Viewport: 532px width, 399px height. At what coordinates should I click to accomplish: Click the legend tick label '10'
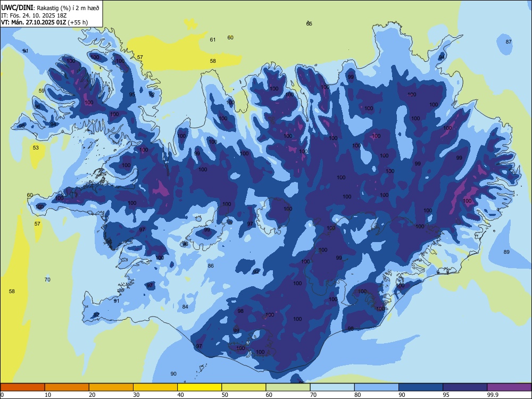48,395
